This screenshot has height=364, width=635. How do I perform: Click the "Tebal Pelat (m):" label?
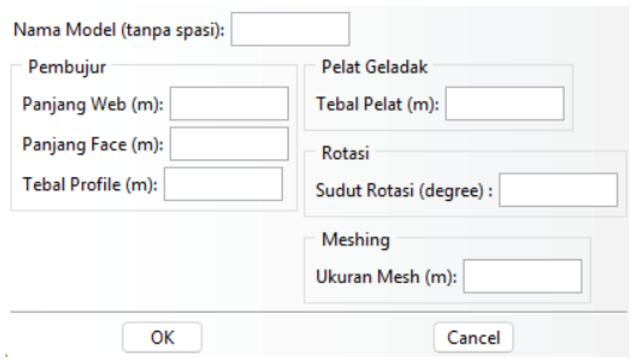point(377,104)
